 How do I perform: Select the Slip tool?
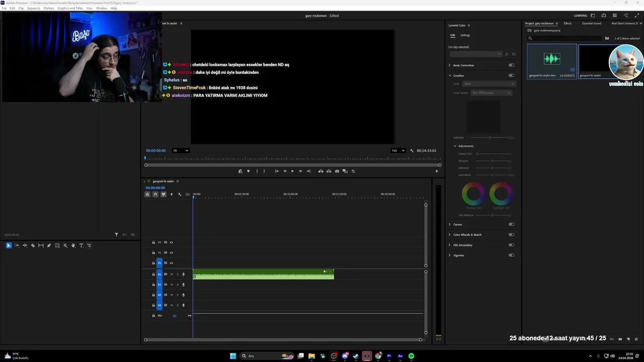[x=41, y=245]
